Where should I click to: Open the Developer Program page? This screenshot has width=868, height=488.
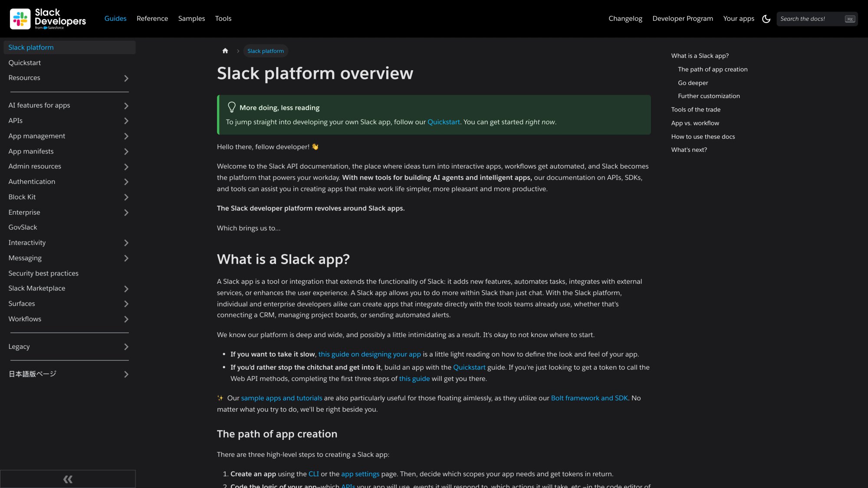(682, 18)
